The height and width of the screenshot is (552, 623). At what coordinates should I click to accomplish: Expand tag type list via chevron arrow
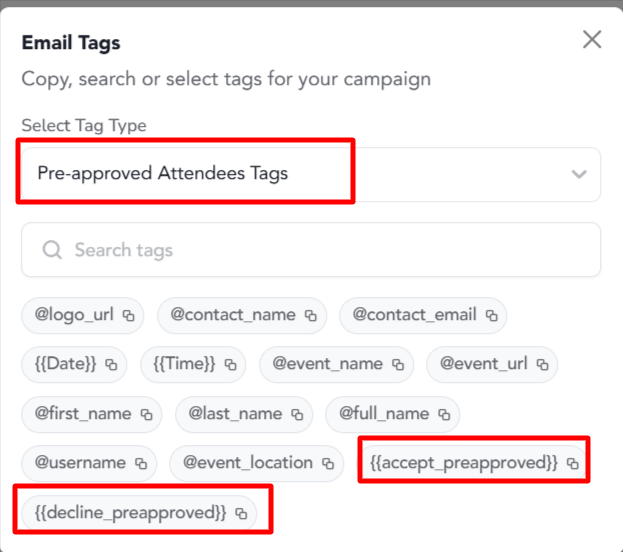point(579,174)
